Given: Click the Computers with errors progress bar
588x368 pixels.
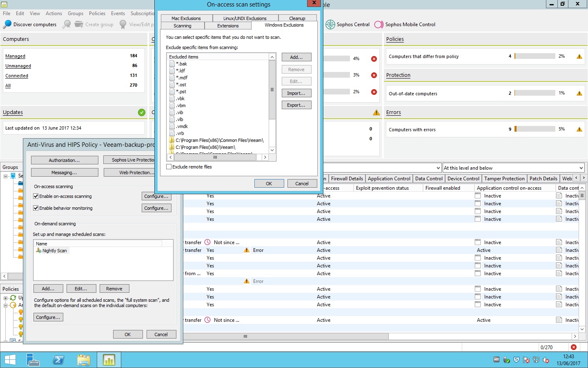Looking at the screenshot, I should click(535, 129).
